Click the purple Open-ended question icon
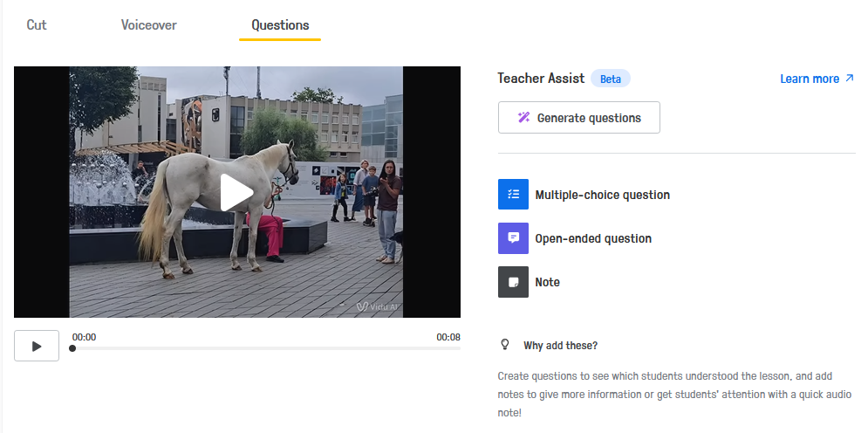Image resolution: width=868 pixels, height=433 pixels. [x=513, y=238]
